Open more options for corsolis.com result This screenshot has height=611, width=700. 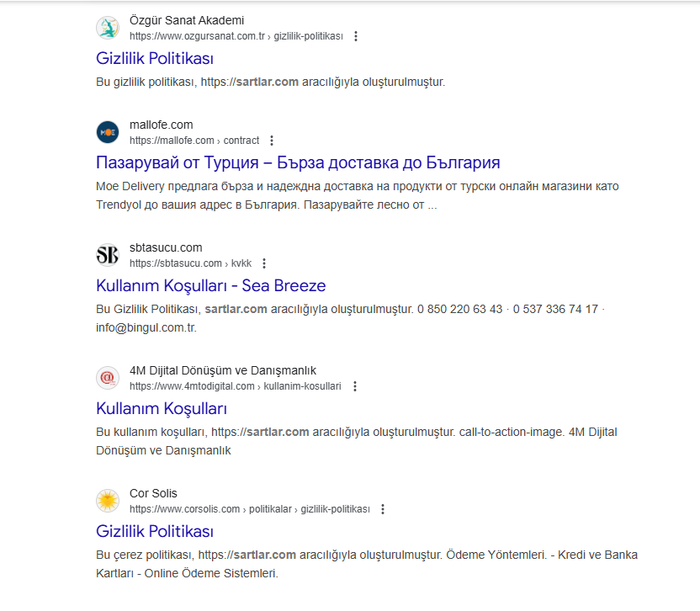coord(383,509)
